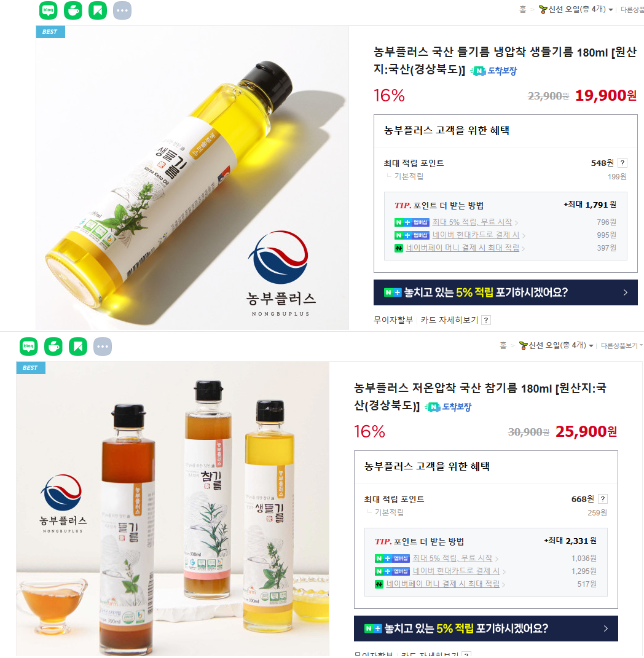Click top 5% 적립 membership banner
The width and height of the screenshot is (644, 658).
point(506,292)
